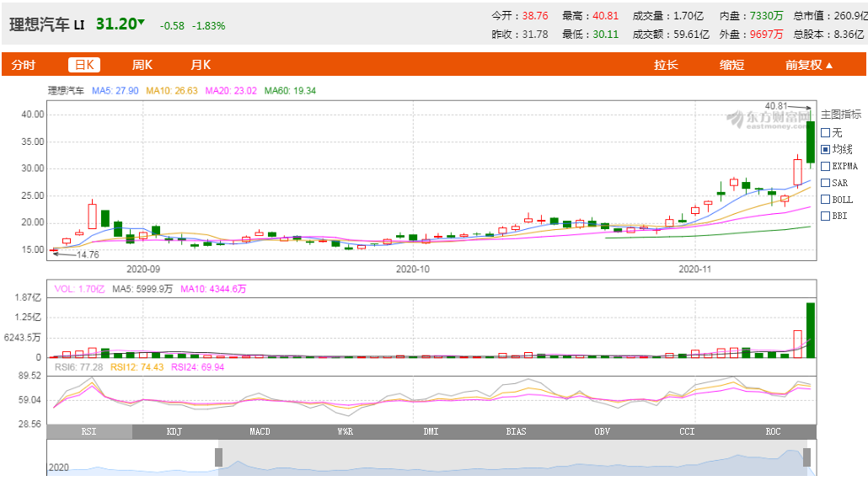Show the MACD indicator panel

click(260, 431)
